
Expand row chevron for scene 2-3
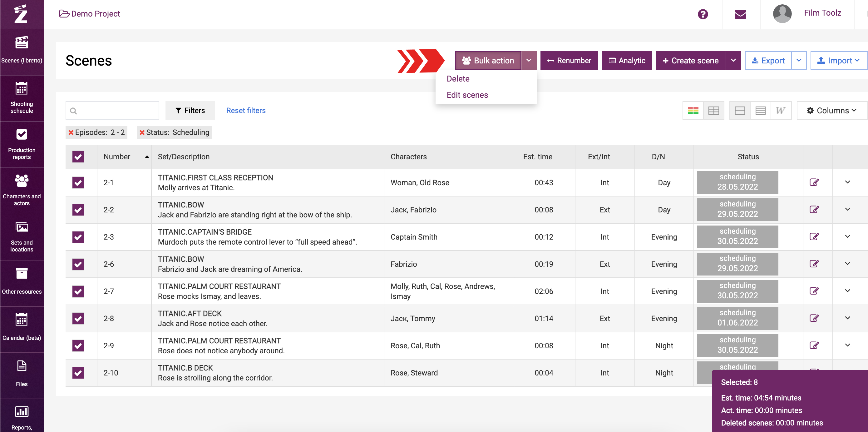(847, 236)
